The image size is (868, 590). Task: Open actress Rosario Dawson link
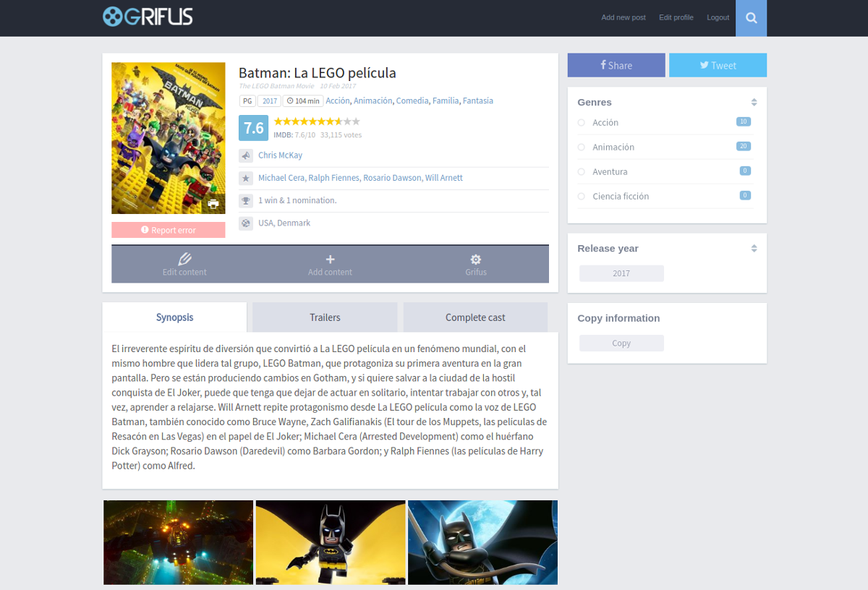coord(392,178)
